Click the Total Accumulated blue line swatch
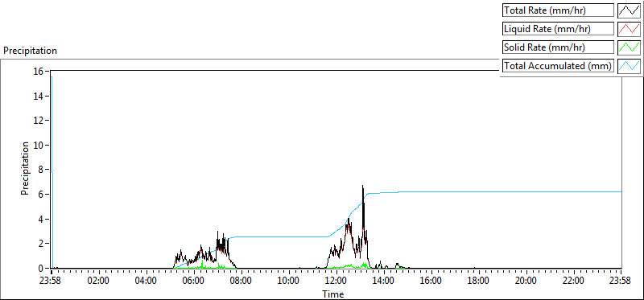The image size is (644, 300). click(x=630, y=66)
